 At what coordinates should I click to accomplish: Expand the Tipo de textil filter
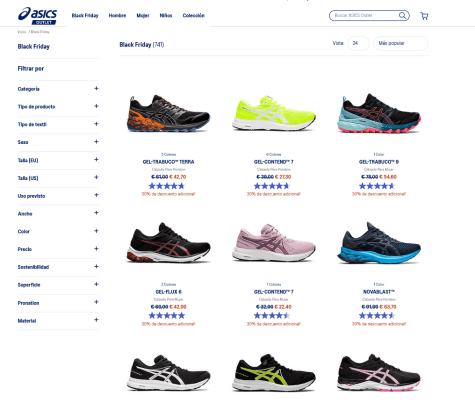point(58,124)
